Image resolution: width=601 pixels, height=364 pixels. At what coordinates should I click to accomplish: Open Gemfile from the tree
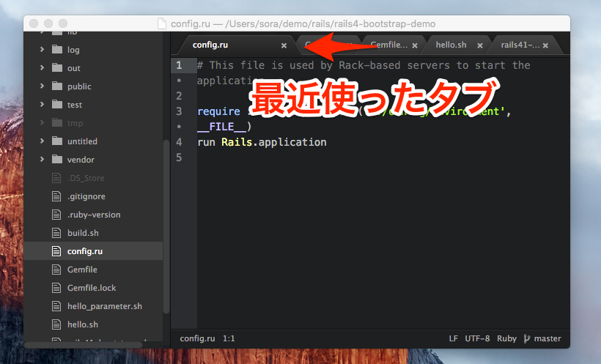[82, 270]
